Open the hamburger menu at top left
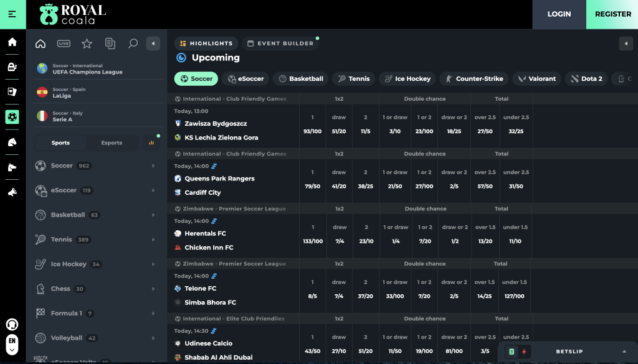The width and height of the screenshot is (638, 364). pyautogui.click(x=12, y=14)
